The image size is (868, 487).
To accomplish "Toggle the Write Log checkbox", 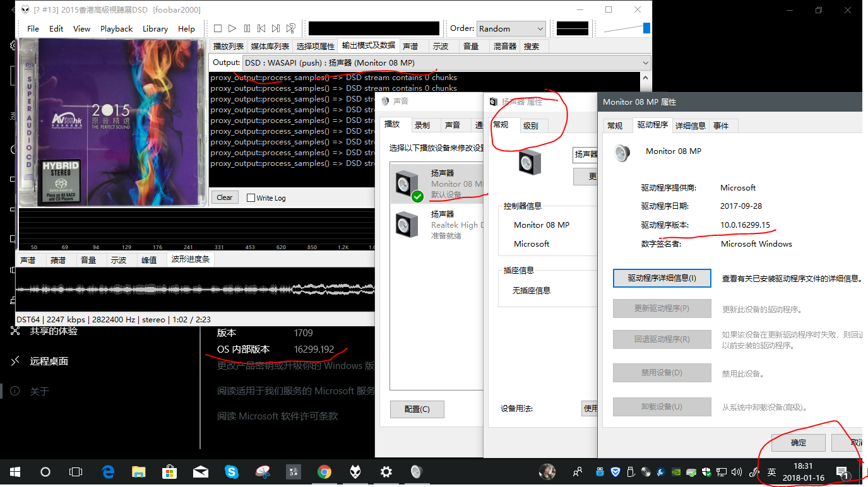I will [x=251, y=197].
